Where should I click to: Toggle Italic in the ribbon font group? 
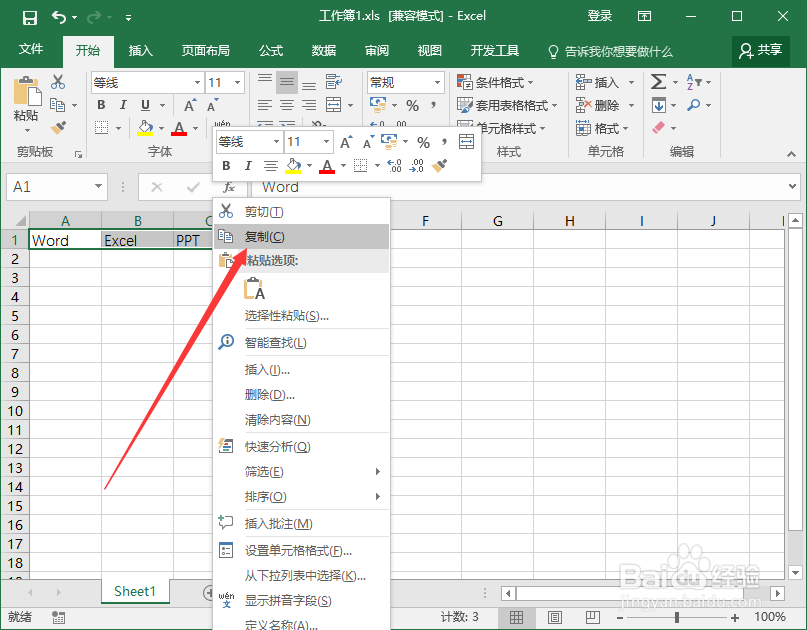tap(123, 105)
